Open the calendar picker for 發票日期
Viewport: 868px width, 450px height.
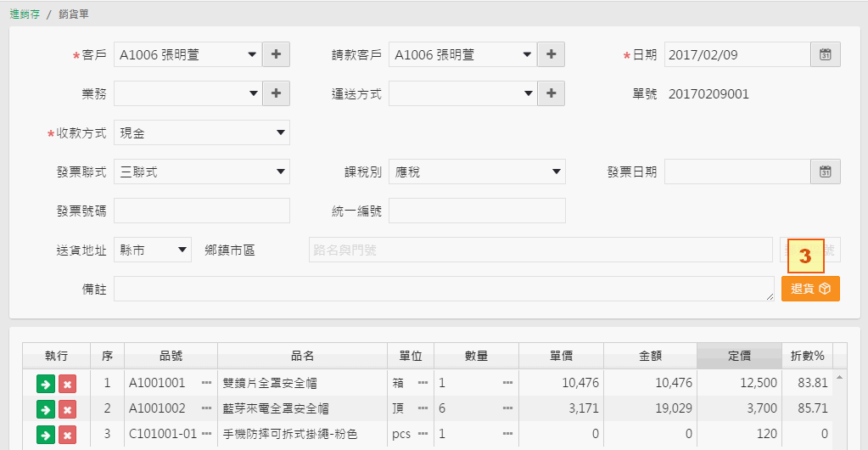click(826, 172)
